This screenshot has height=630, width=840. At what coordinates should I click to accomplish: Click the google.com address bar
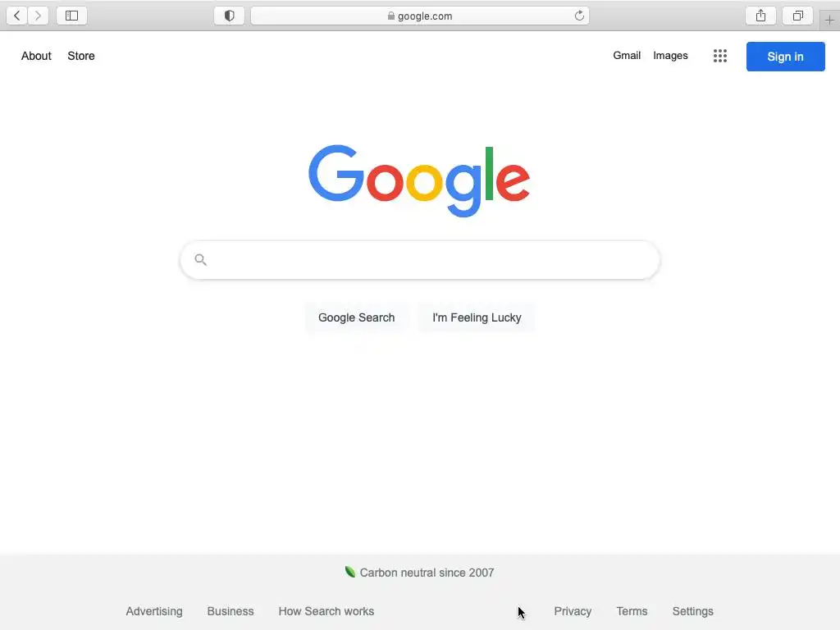click(x=420, y=16)
